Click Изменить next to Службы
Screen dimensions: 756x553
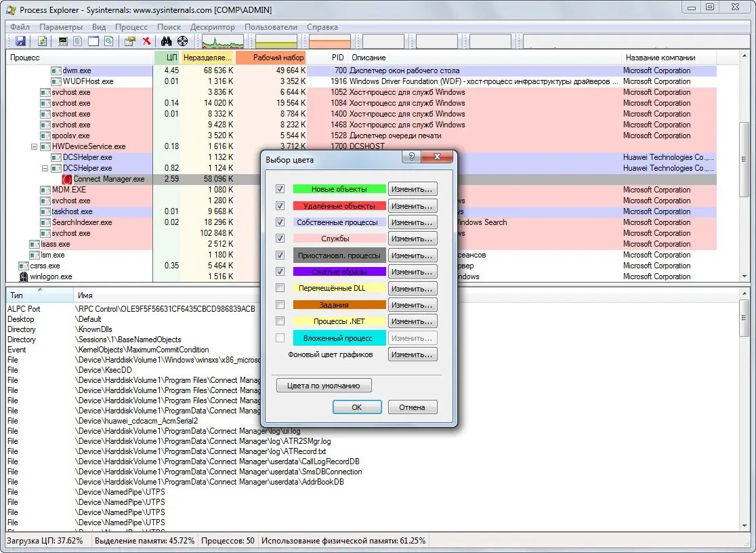pos(413,239)
